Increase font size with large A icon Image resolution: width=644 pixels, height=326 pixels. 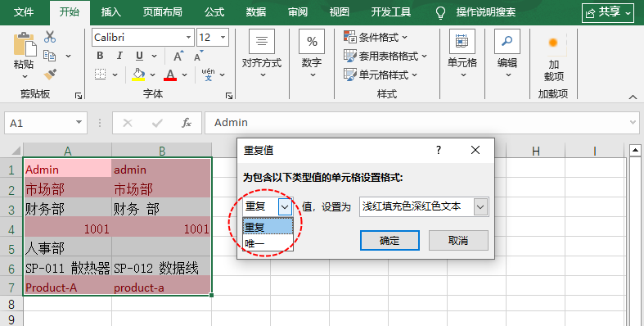click(178, 56)
